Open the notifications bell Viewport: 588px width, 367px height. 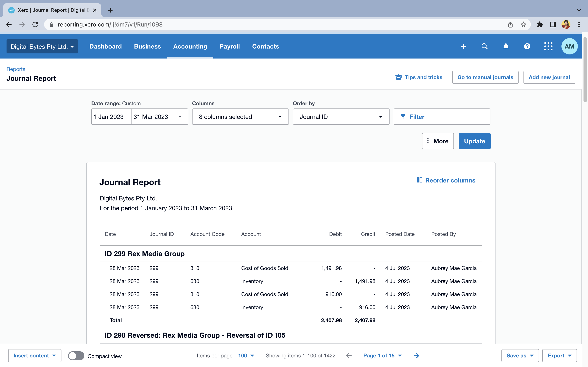point(506,46)
